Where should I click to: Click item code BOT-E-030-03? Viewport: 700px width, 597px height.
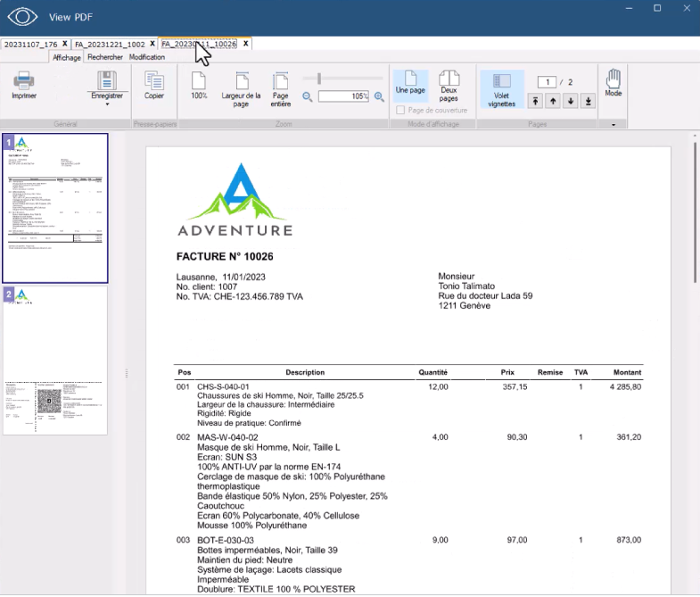[x=226, y=540]
